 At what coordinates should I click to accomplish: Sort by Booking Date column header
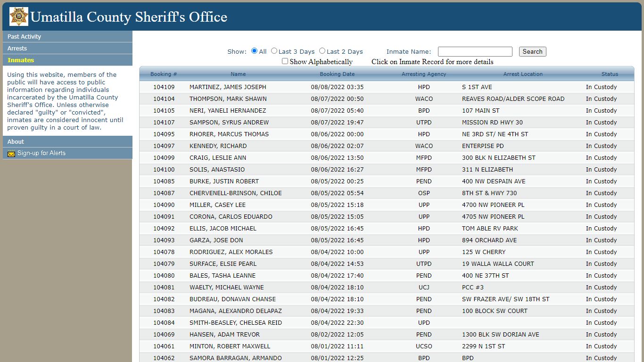[x=337, y=74]
